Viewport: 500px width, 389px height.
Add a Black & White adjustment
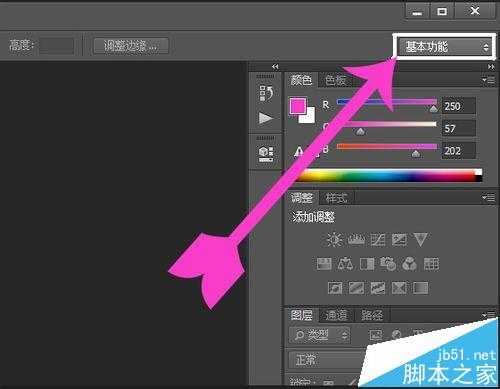click(367, 264)
